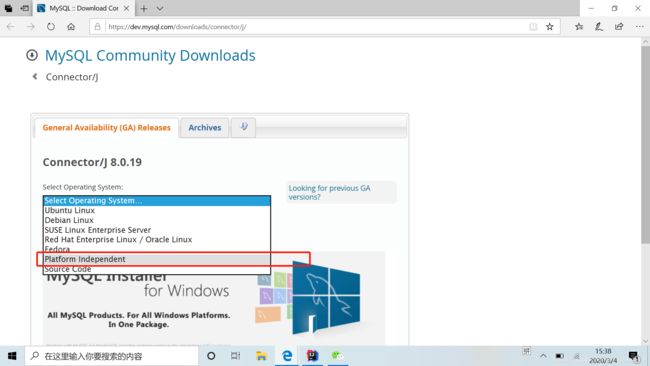650x366 pixels.
Task: Choose SUSE Linux Enterprise Server option
Action: pyautogui.click(x=157, y=230)
